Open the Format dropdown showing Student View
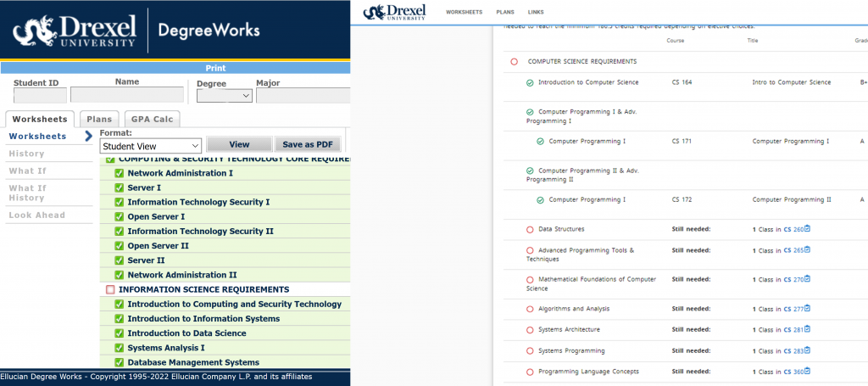Screen dimensions: 868x386 point(151,146)
